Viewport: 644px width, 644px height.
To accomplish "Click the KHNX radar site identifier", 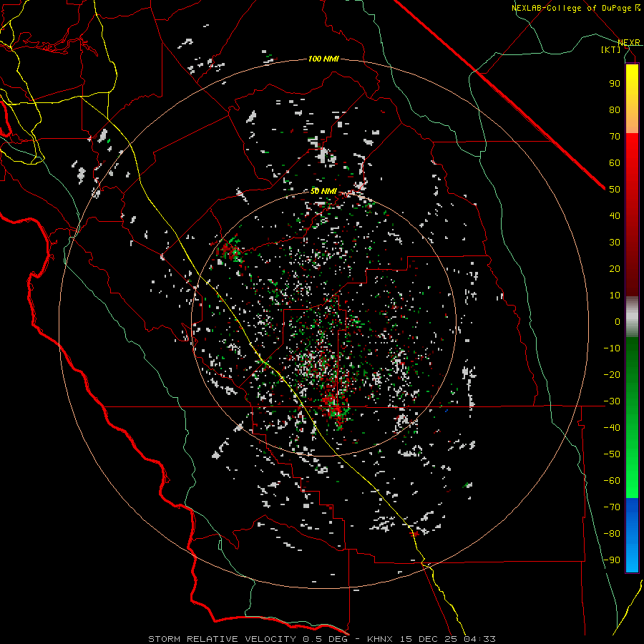I will click(x=380, y=639).
